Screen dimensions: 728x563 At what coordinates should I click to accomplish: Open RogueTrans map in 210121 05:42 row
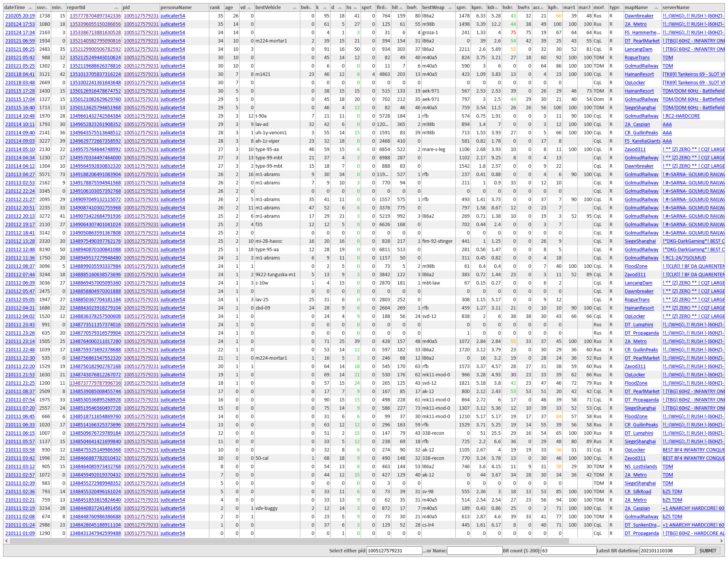(x=637, y=58)
